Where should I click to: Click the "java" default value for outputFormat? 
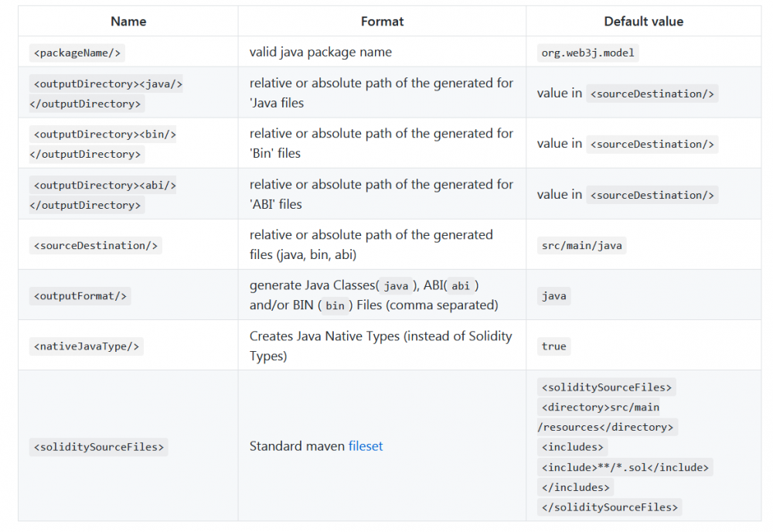(x=553, y=296)
